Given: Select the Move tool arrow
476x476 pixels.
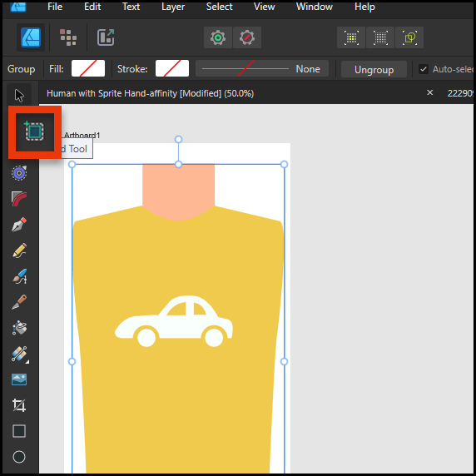Looking at the screenshot, I should [x=19, y=96].
